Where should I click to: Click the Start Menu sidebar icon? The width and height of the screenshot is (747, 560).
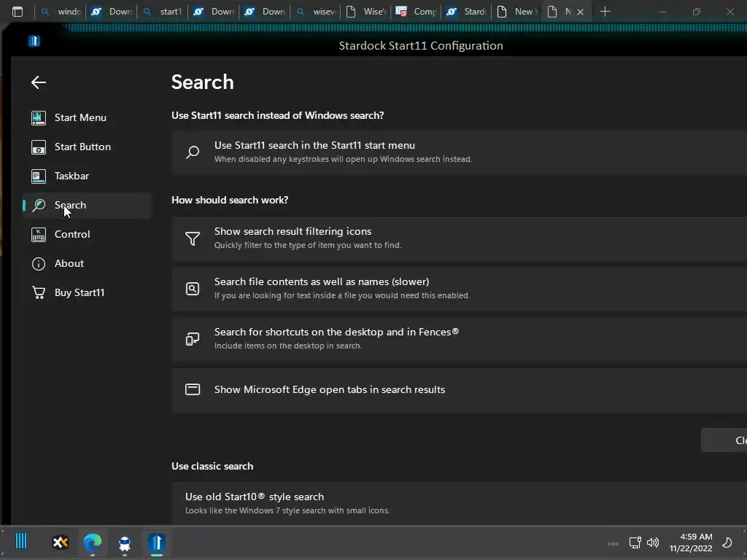point(39,117)
